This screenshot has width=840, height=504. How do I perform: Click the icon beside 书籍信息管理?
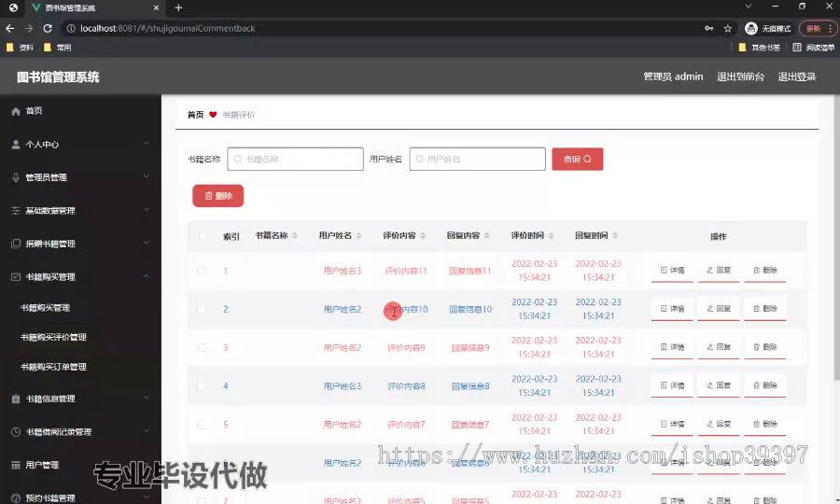(16, 399)
